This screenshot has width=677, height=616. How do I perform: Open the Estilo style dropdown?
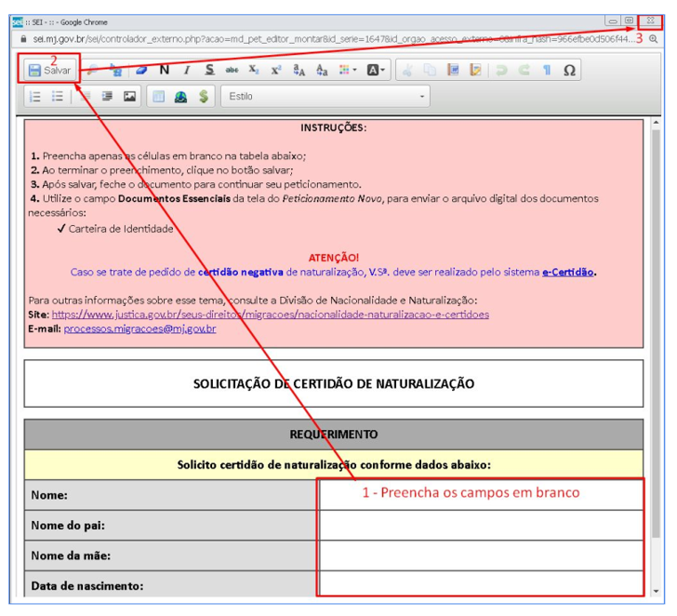click(x=325, y=96)
